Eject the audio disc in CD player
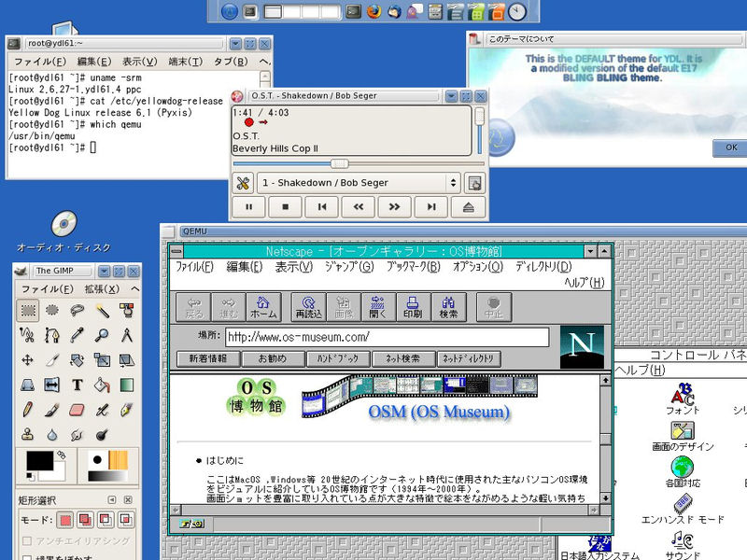The image size is (747, 560). point(469,207)
